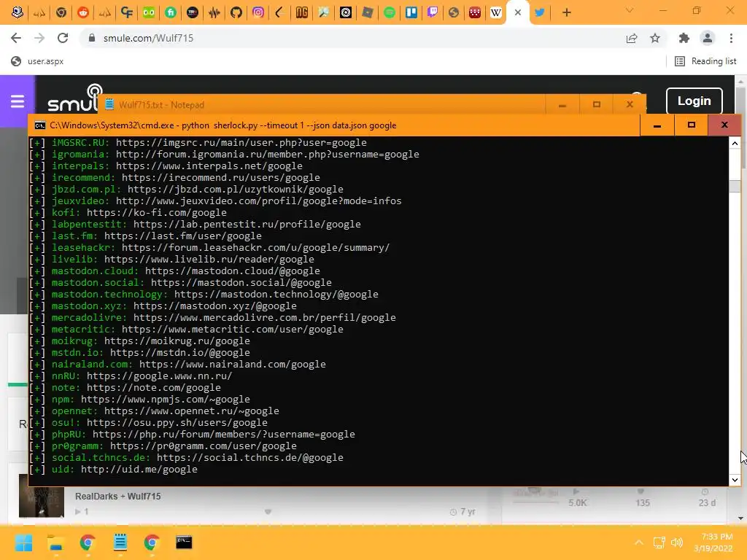Open the network status tray icon
This screenshot has width=747, height=560.
pyautogui.click(x=659, y=542)
